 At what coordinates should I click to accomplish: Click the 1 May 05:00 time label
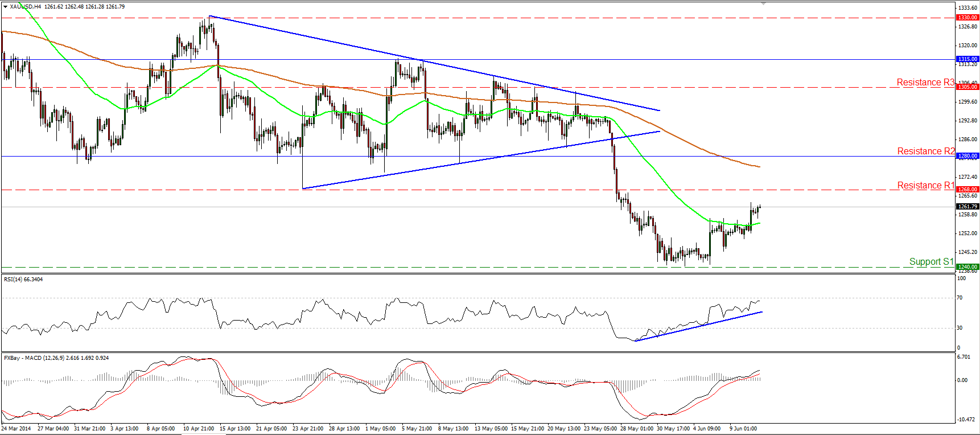[x=380, y=429]
